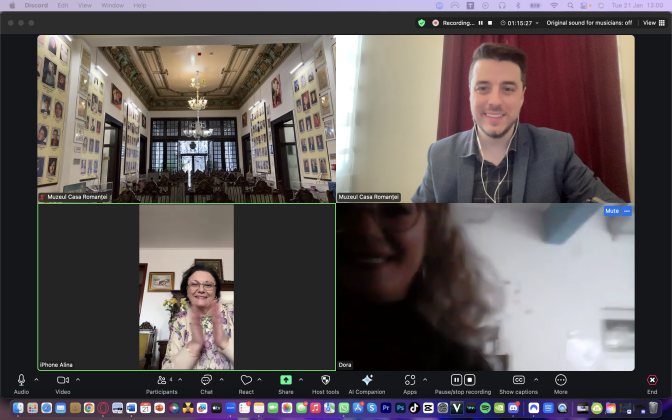Expand the arrow next to Video
672x420 pixels.
(78, 380)
